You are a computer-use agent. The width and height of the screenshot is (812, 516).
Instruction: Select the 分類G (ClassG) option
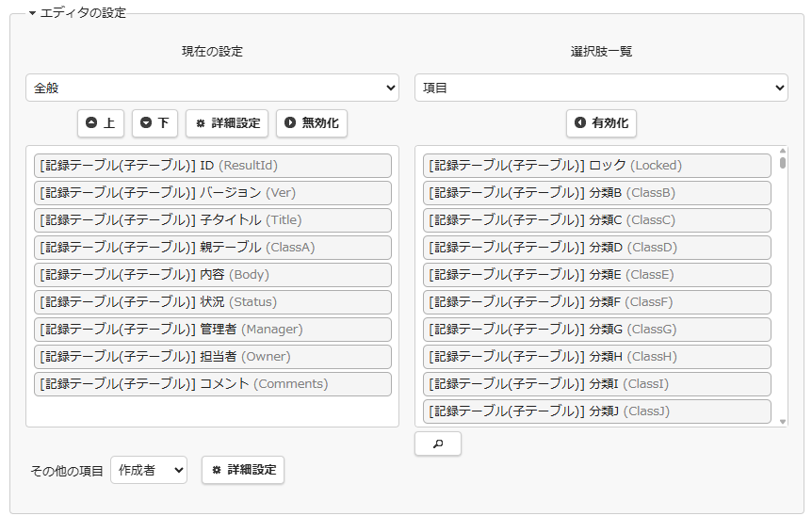coord(597,330)
